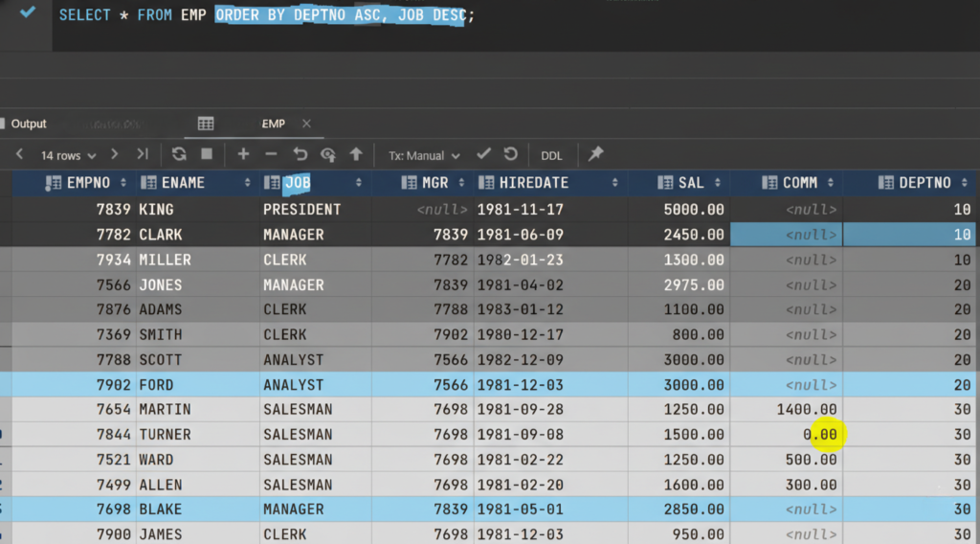Commit transaction using the checkmark icon

pos(483,154)
